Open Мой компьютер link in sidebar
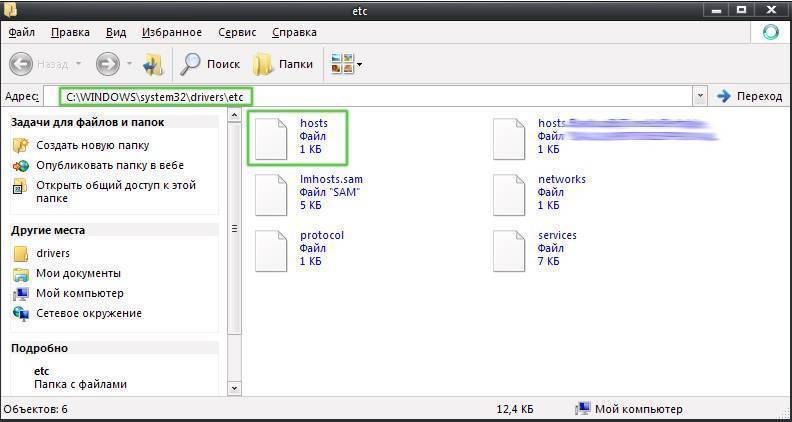The width and height of the screenshot is (792, 422). coord(80,293)
